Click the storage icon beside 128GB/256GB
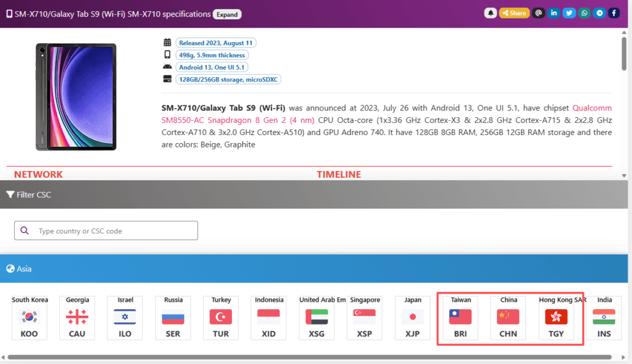The width and height of the screenshot is (632, 364). pos(167,79)
